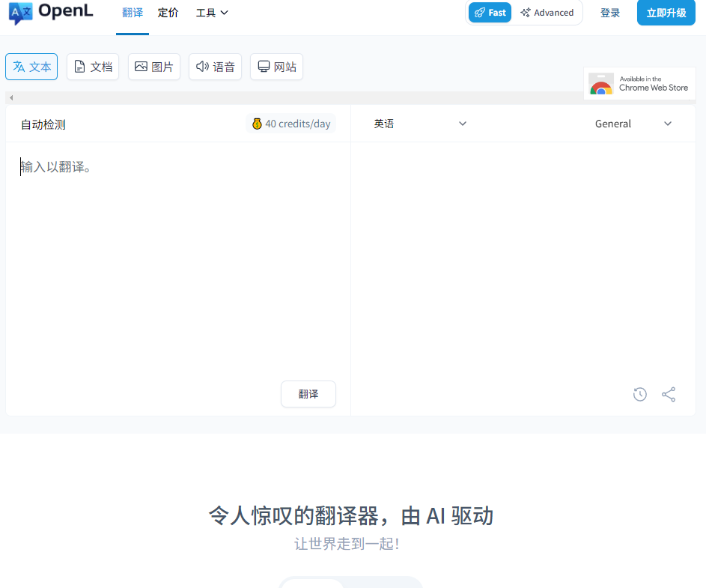Switch to the 文档 document tab
This screenshot has height=588, width=706.
click(x=93, y=67)
